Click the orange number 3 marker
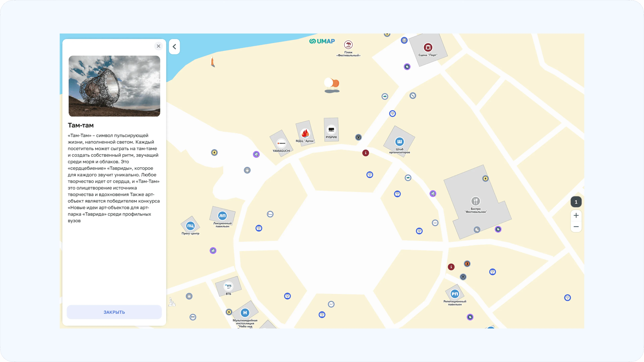Viewport: 644px width, 362px height. tap(467, 264)
